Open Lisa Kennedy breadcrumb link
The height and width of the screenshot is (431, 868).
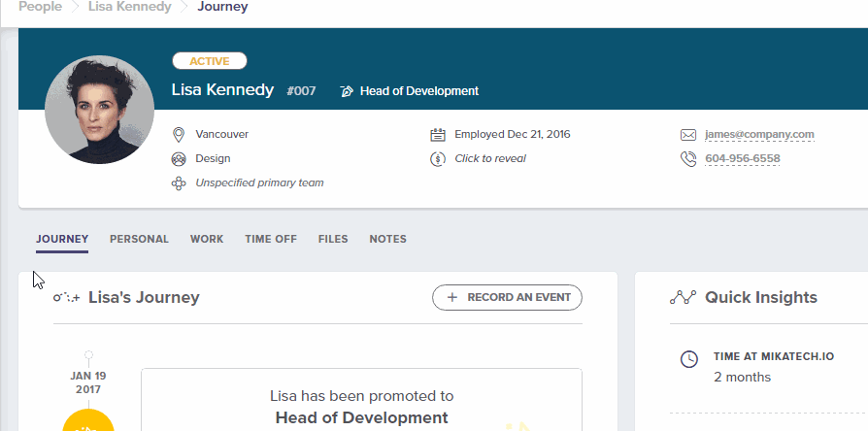(x=129, y=7)
